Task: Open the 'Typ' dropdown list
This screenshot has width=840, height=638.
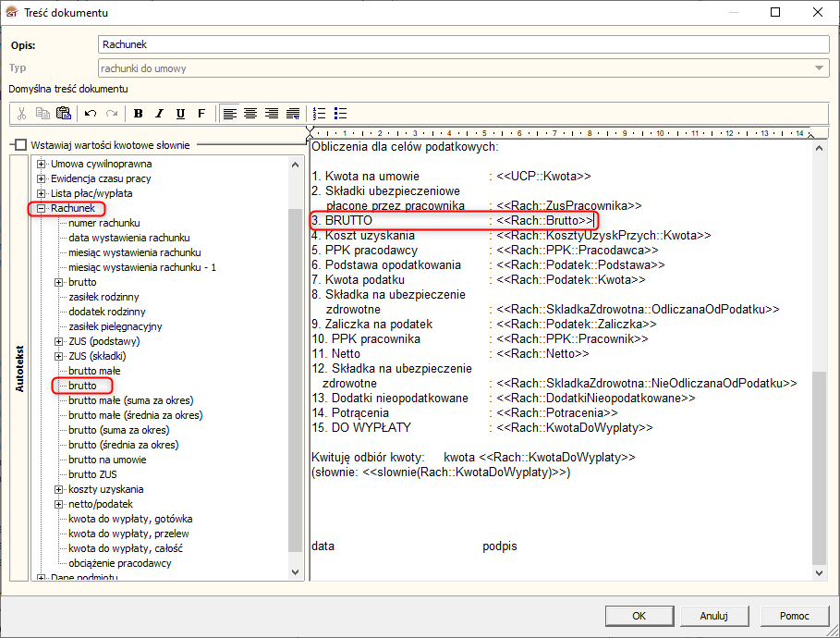Action: 820,67
